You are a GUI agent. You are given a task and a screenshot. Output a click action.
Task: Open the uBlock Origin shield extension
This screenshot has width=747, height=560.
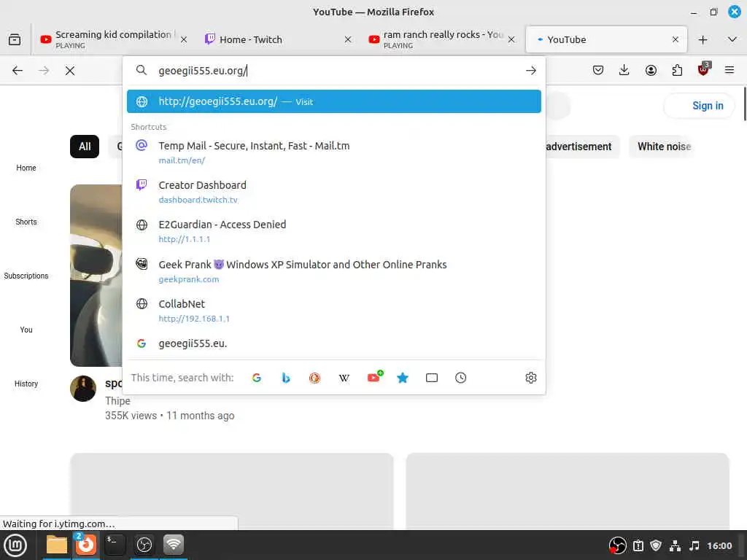[704, 69]
